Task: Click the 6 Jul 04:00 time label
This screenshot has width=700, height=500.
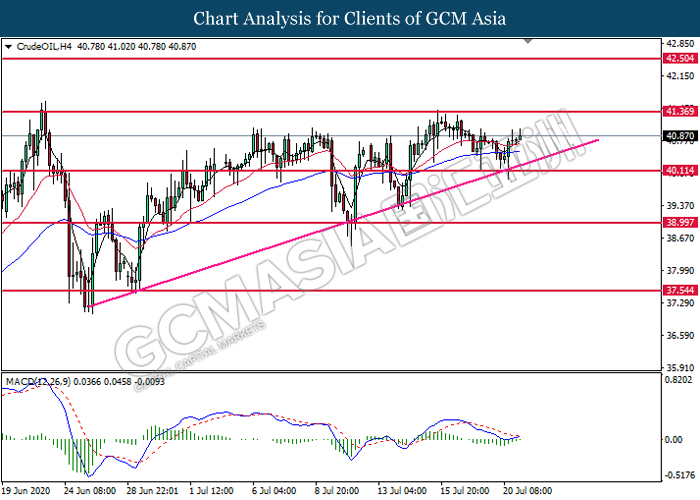Action: [x=275, y=491]
